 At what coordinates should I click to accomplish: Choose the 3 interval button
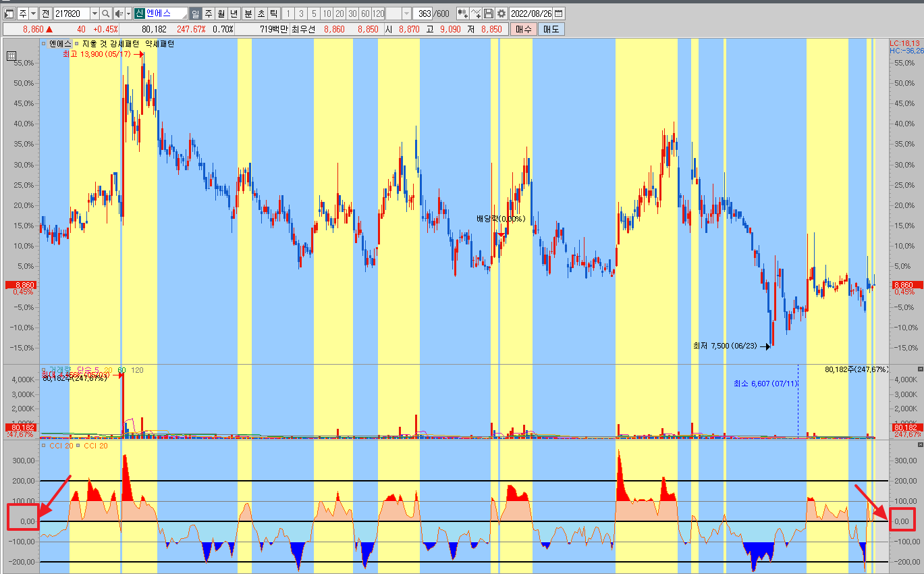pos(301,14)
